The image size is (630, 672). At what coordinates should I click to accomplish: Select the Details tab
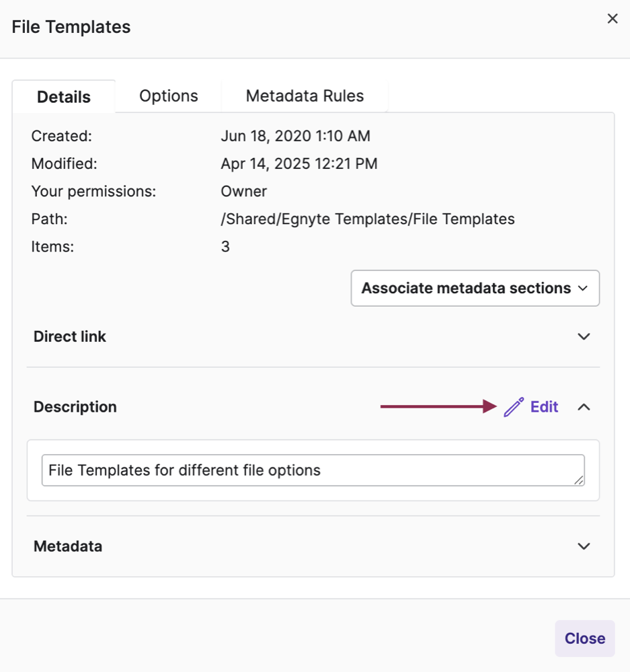(64, 97)
